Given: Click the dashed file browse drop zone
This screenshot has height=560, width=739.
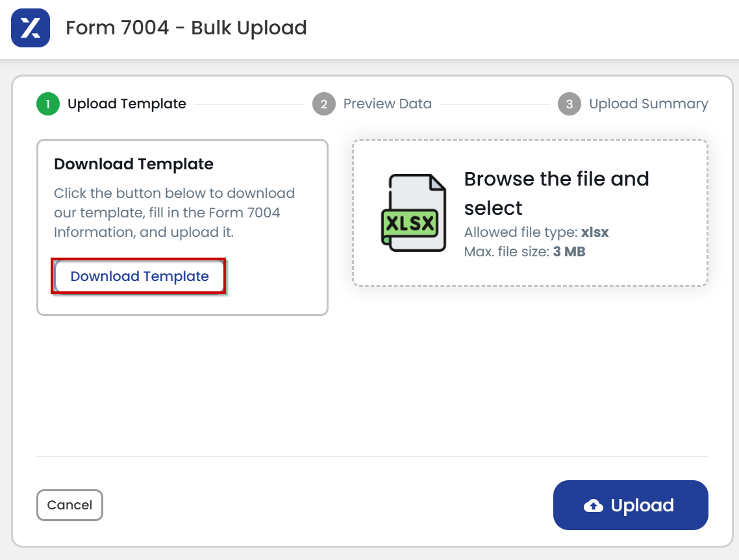Looking at the screenshot, I should click(530, 213).
